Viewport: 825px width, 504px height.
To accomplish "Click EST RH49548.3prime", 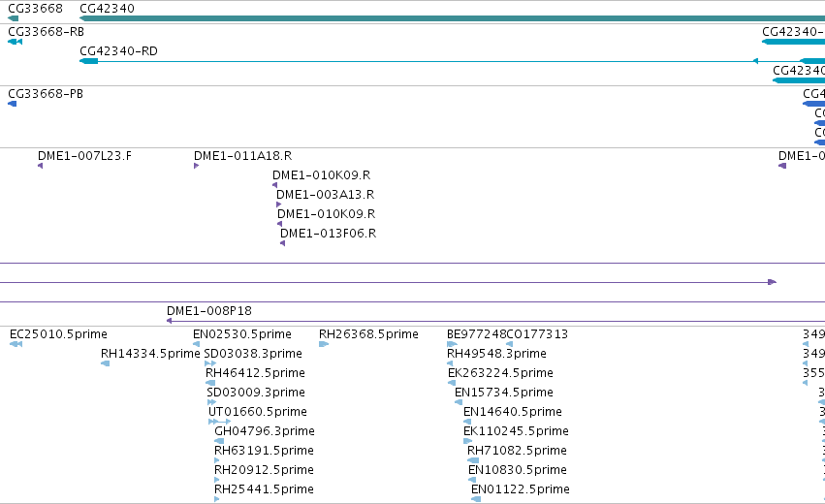I will tap(496, 354).
